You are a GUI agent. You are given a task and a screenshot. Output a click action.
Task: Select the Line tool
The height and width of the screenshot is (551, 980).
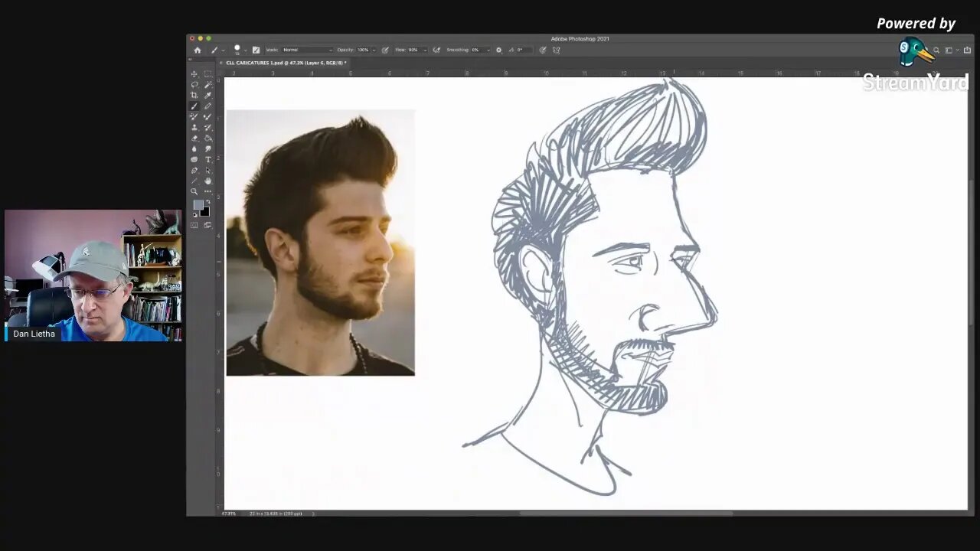[x=194, y=181]
